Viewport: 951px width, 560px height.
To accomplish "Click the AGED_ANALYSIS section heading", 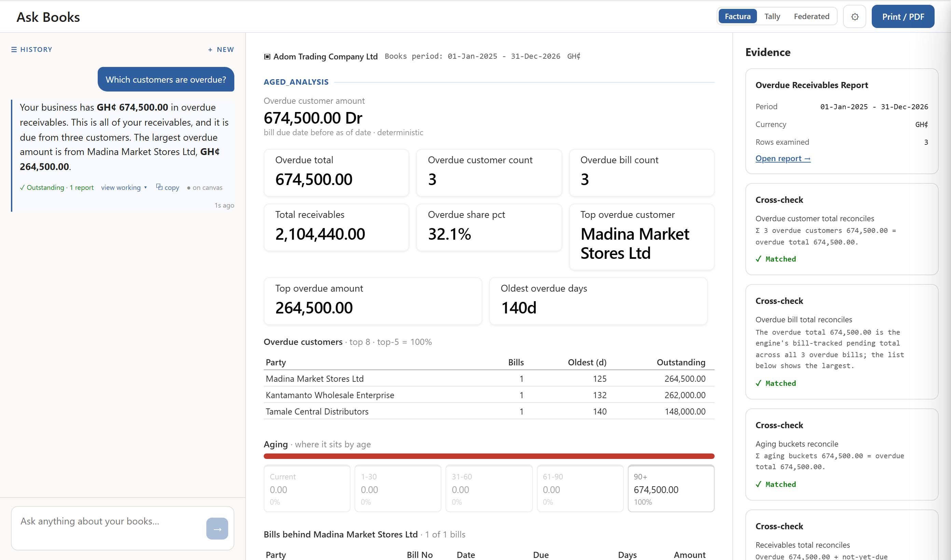I will (x=296, y=82).
